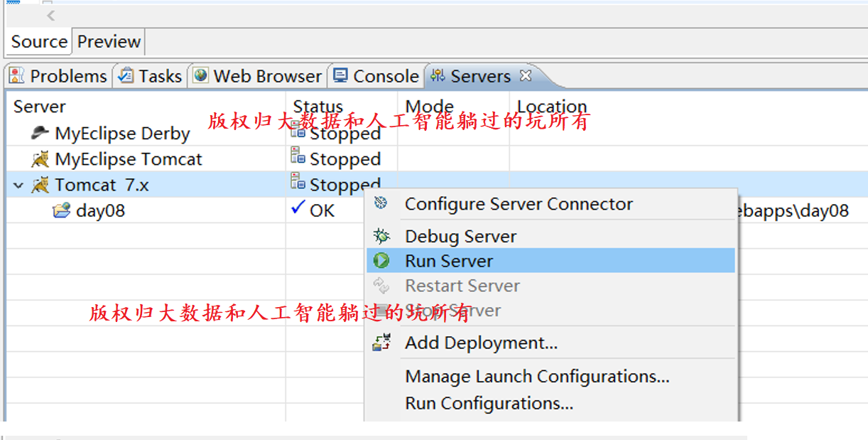Click the left arrow above Source tab
This screenshot has width=868, height=440.
coord(50,16)
